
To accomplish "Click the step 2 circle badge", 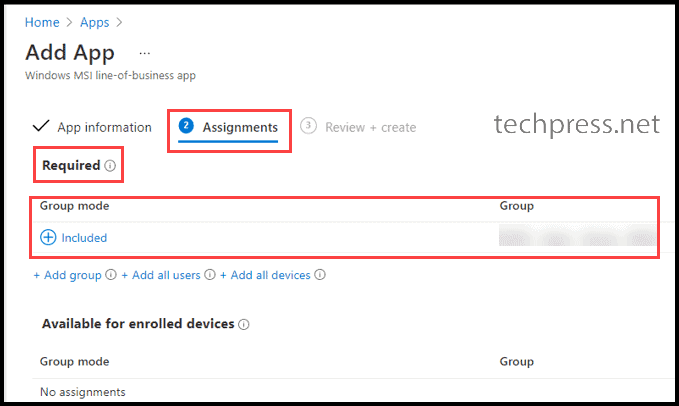I will click(186, 126).
